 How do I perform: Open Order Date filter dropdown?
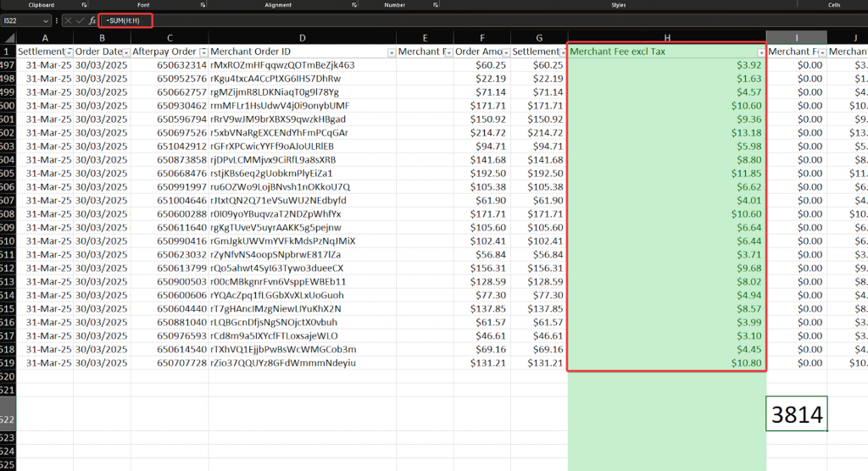point(126,53)
